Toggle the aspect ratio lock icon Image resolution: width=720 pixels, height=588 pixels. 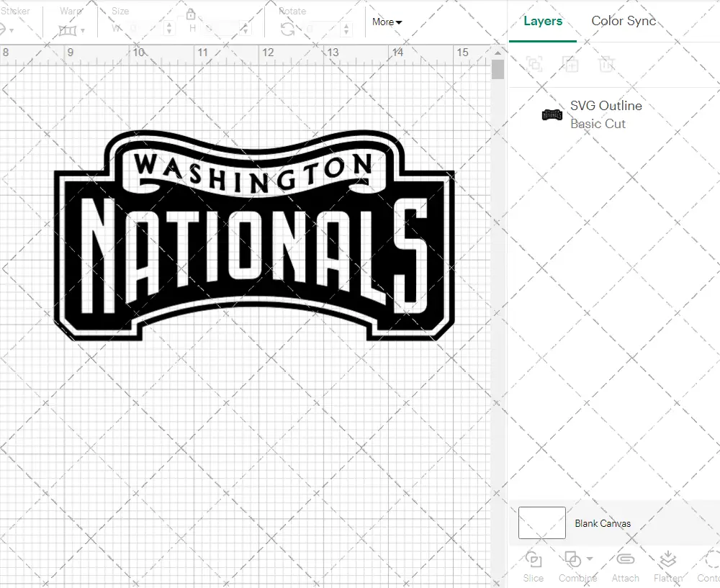click(x=191, y=14)
